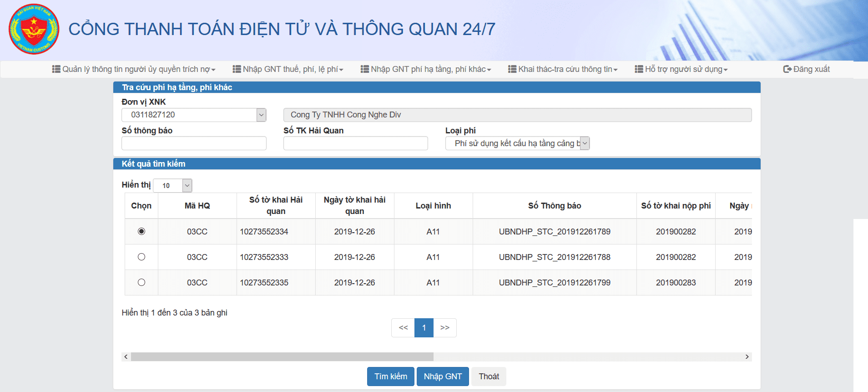
Task: Click the Mã HQ column header
Action: coord(197,206)
